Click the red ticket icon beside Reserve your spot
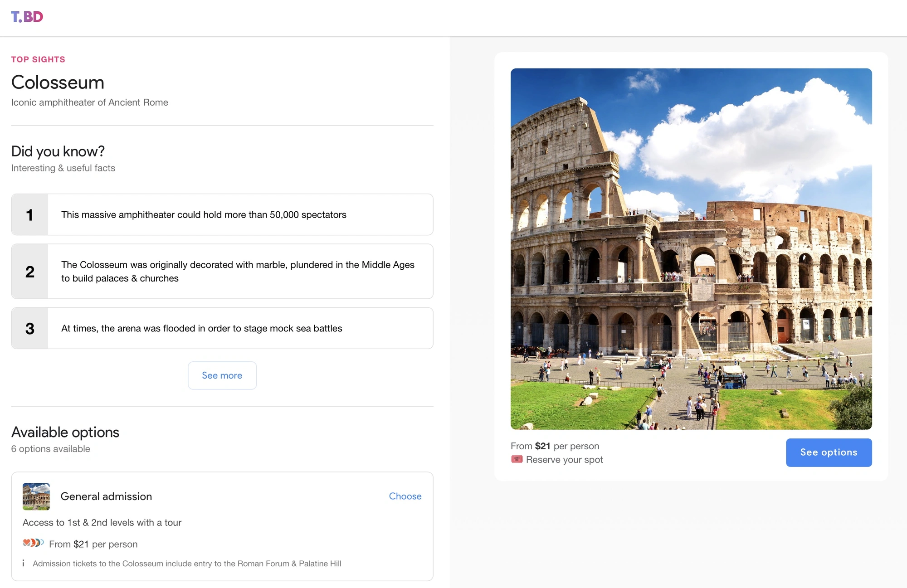This screenshot has width=907, height=588. coord(517,459)
